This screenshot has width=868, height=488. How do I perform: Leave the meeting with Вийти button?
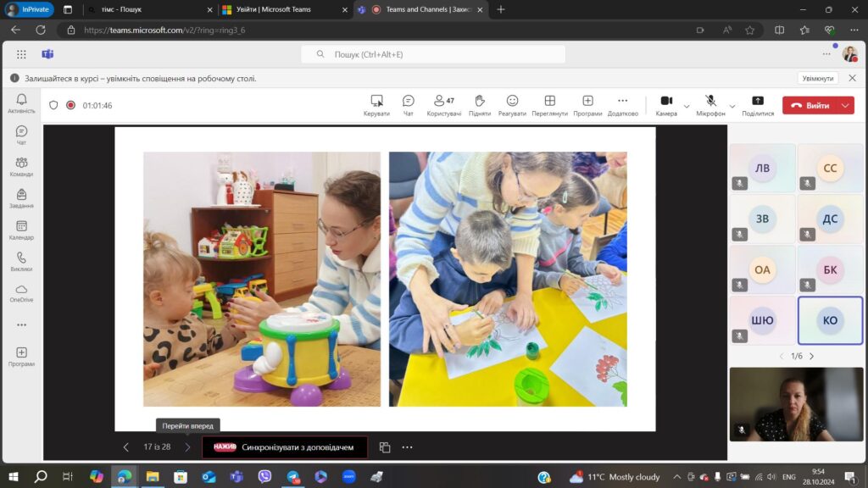coord(810,105)
